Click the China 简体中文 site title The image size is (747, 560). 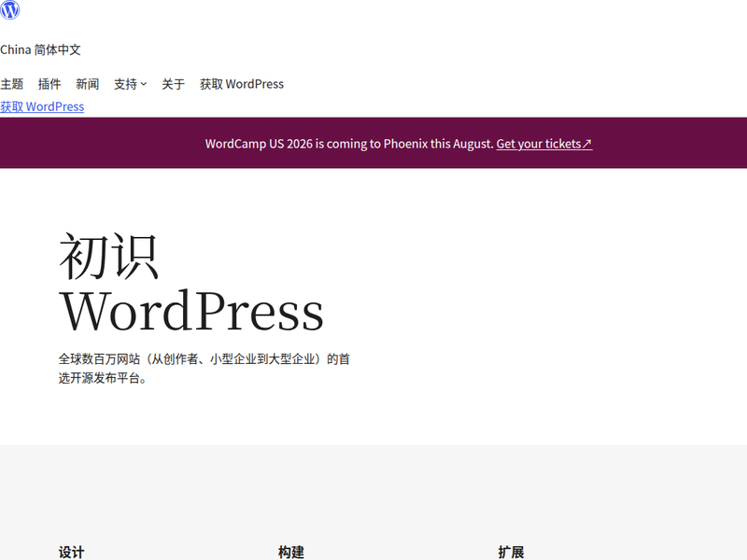pyautogui.click(x=40, y=49)
